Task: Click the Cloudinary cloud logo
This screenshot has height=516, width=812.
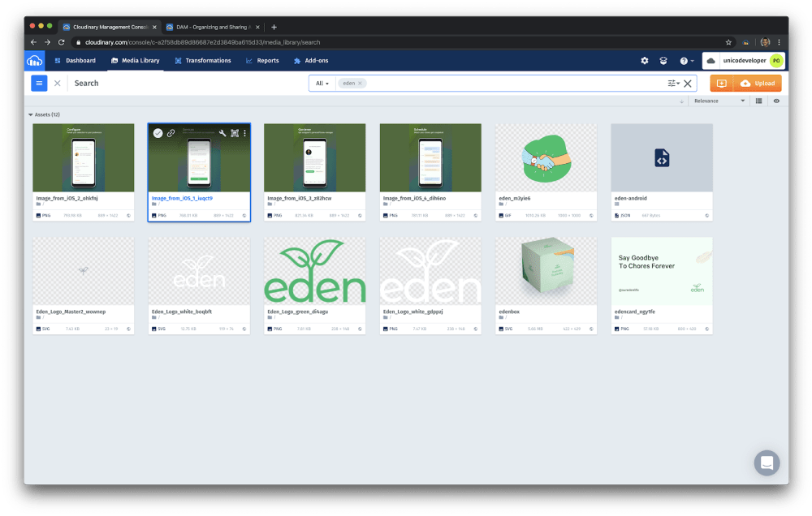Action: 35,61
